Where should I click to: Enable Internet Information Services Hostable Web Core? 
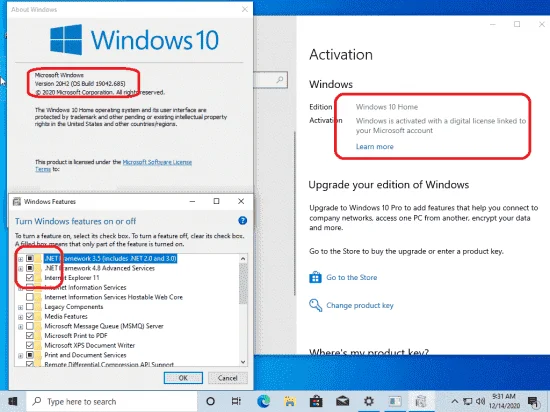tap(30, 297)
